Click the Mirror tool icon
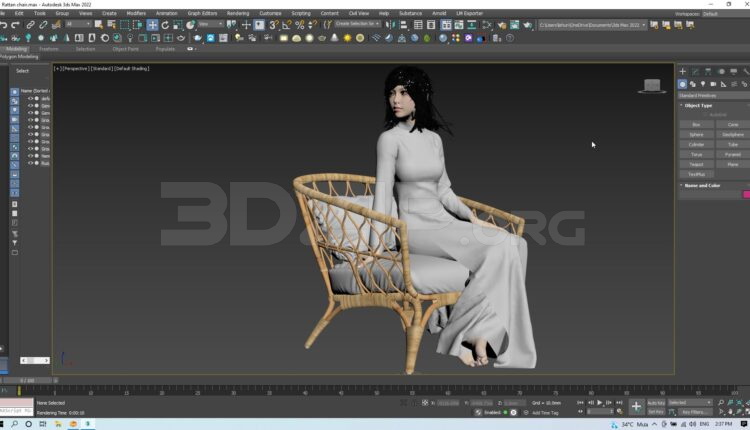The width and height of the screenshot is (750, 430). 391,25
